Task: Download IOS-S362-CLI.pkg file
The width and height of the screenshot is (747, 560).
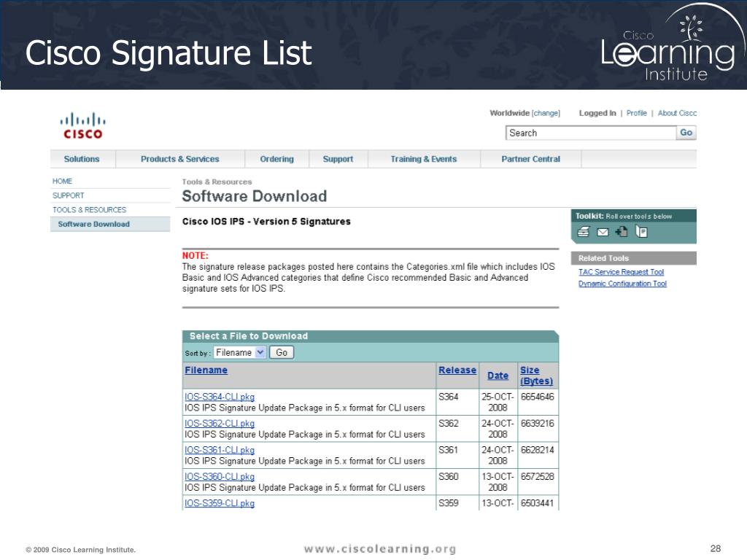Action: [x=220, y=424]
